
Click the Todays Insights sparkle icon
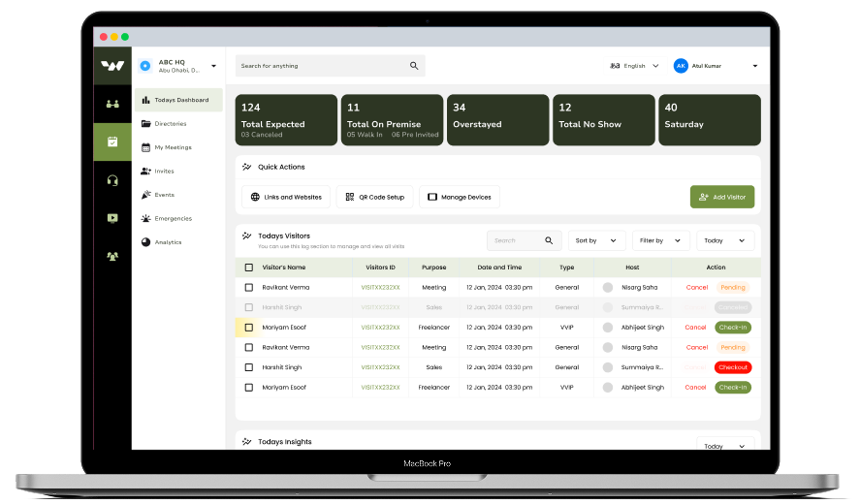pos(247,441)
